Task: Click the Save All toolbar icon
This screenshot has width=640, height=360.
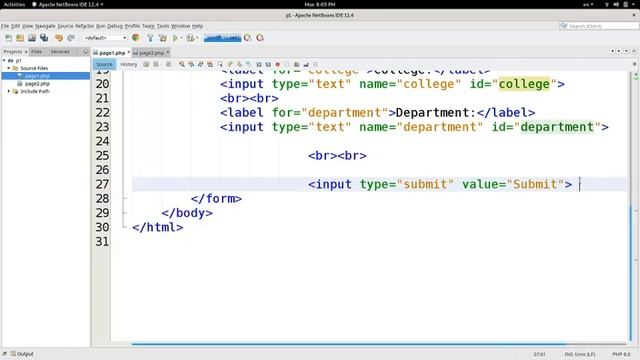Action: (44, 38)
